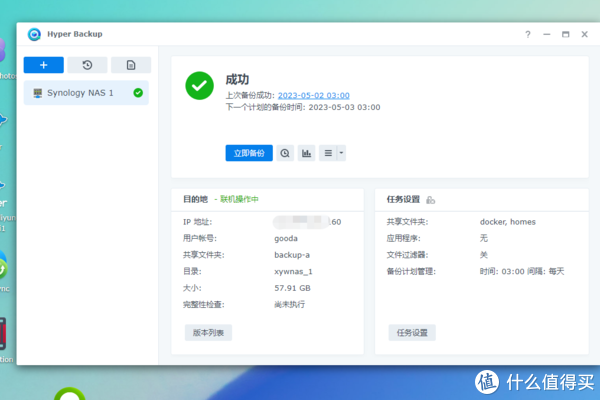Screen dimensions: 600x400
Task: Minimize the Hyper Backup window
Action: 547,34
